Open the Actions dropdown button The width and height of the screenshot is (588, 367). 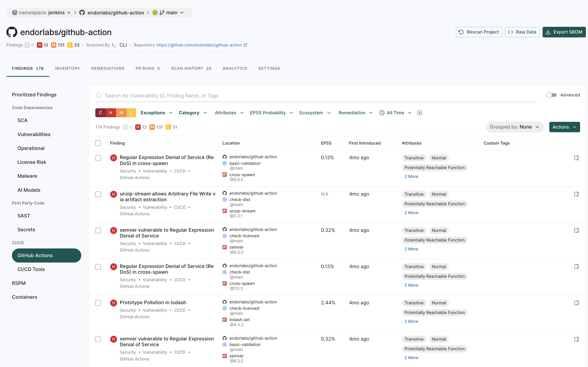point(564,127)
